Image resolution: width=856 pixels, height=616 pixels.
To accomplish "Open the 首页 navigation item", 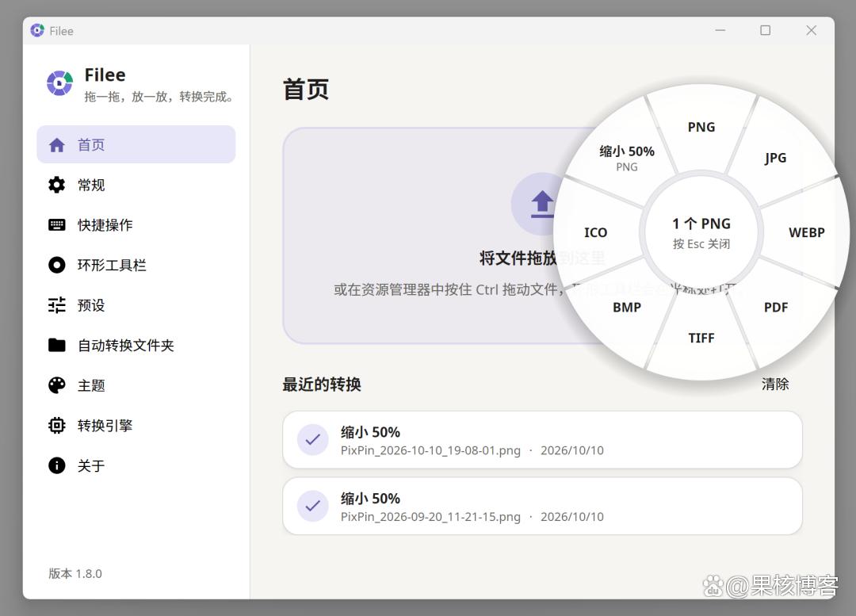I will 136,145.
